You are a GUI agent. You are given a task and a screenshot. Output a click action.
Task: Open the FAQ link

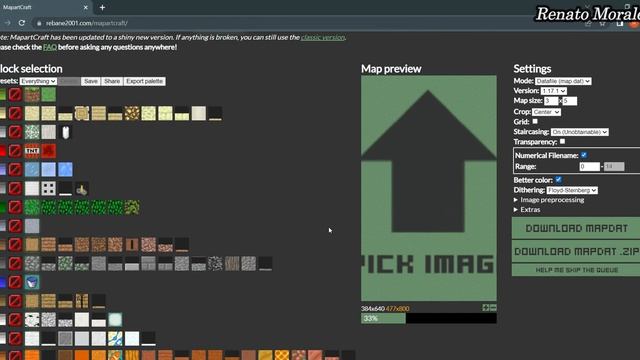50,47
